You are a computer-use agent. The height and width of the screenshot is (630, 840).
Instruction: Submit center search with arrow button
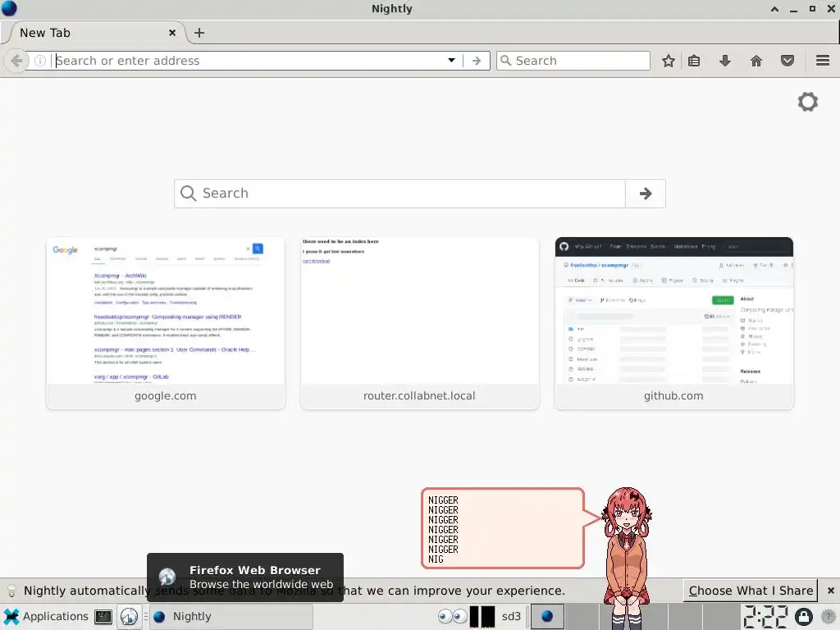[x=646, y=194]
